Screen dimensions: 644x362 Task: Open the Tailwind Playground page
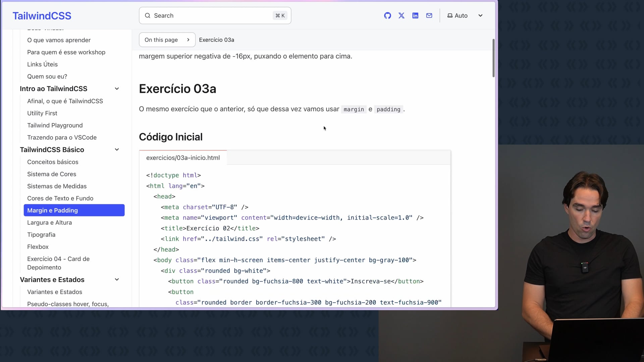coord(55,125)
